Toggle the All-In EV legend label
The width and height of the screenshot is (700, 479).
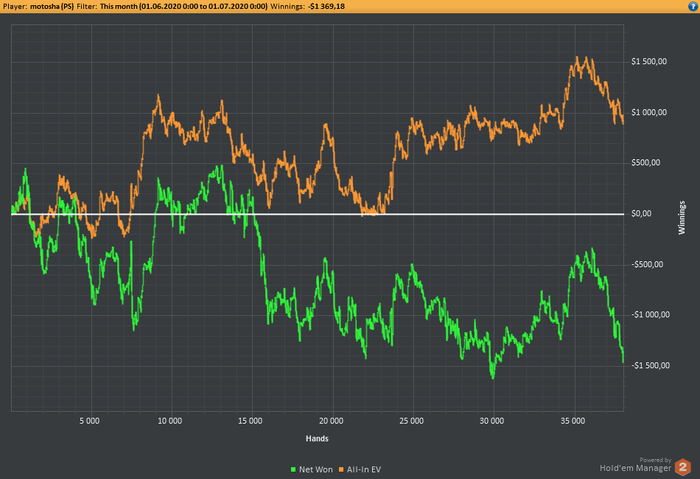click(364, 470)
